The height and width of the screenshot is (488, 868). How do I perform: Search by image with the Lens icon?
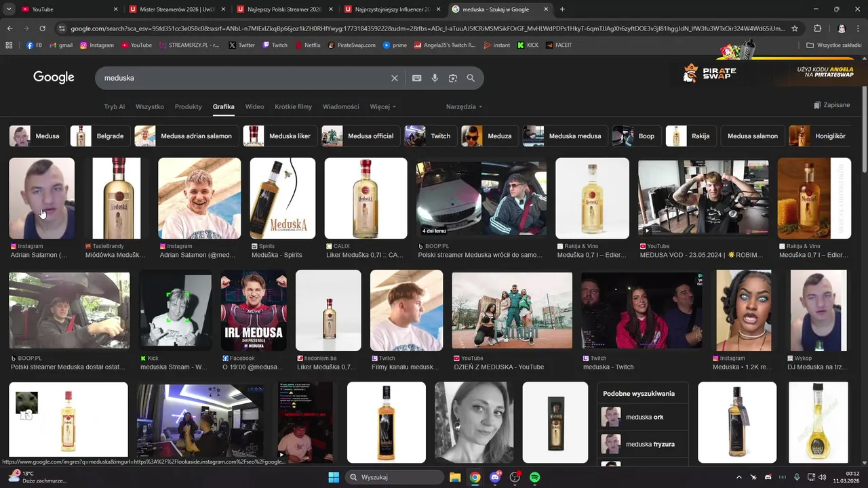coord(453,78)
